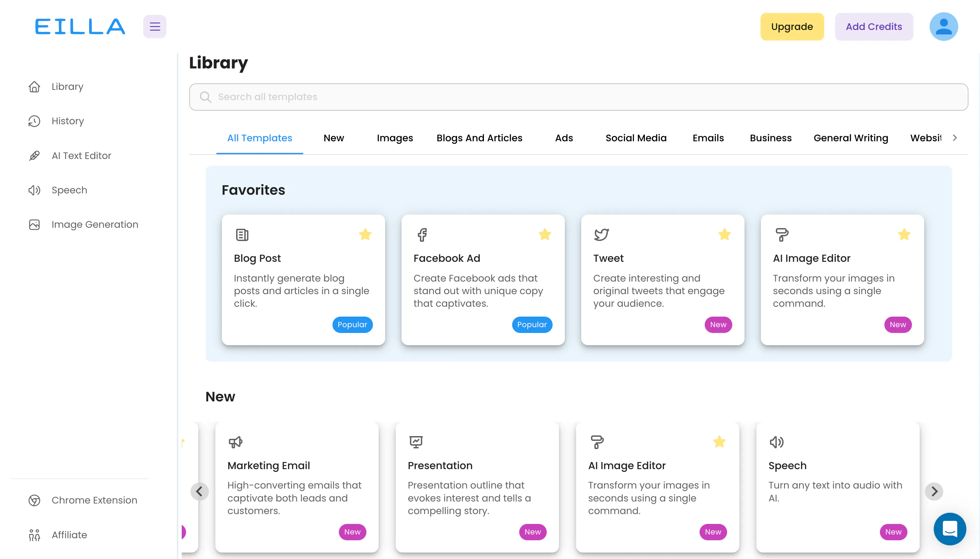This screenshot has width=980, height=559.
Task: Unfavorite the Blog Post star
Action: (365, 234)
